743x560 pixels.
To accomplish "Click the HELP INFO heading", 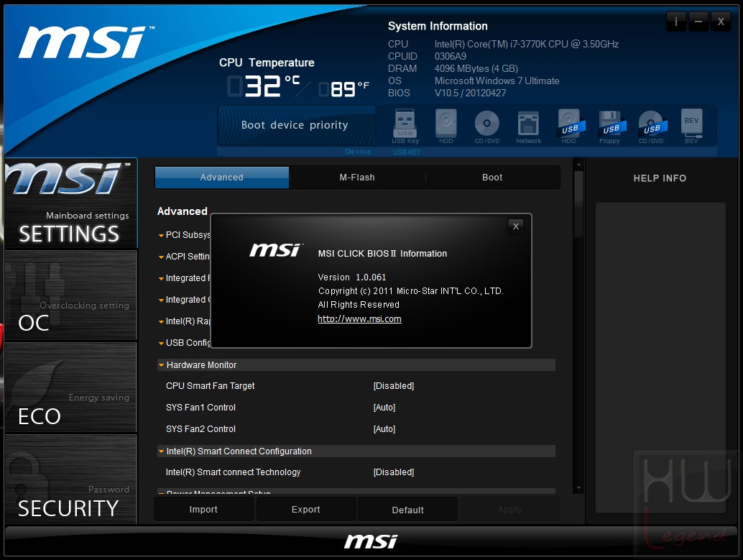I will [660, 178].
